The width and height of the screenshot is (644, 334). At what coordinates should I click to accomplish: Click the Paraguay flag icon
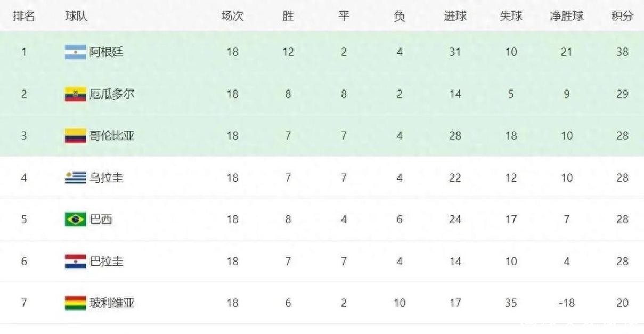pyautogui.click(x=75, y=262)
